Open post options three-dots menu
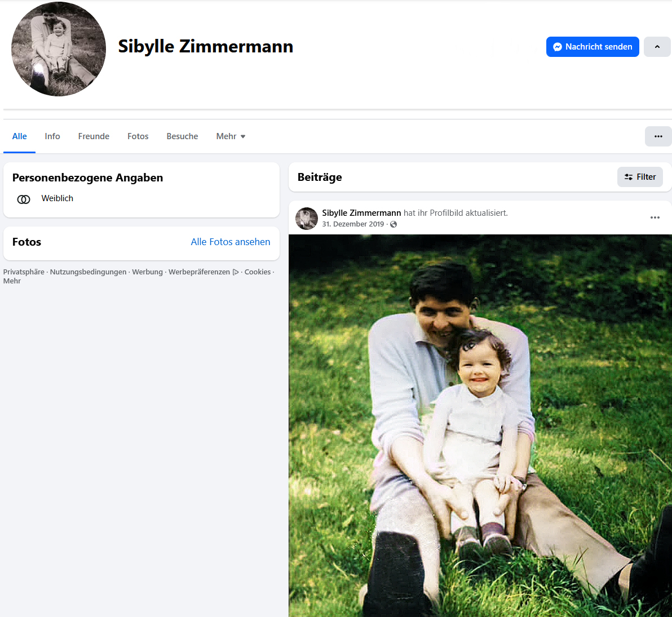The image size is (672, 617). 655,217
